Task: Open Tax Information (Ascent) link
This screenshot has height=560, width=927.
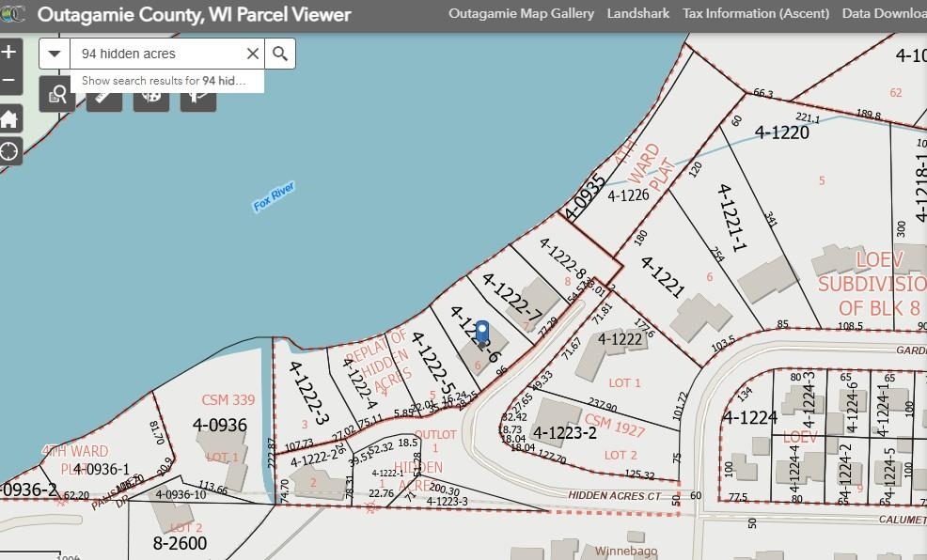Action: 756,14
